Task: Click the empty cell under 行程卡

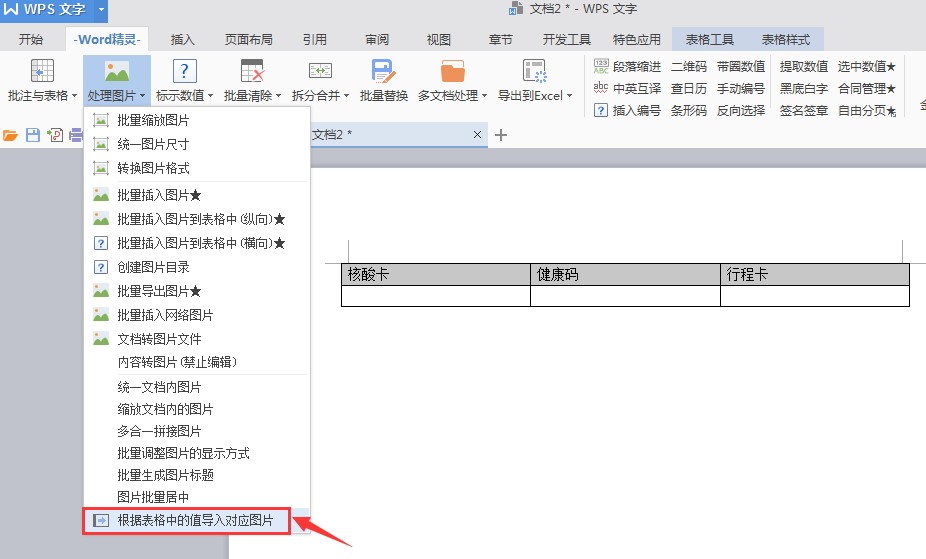Action: coord(815,296)
